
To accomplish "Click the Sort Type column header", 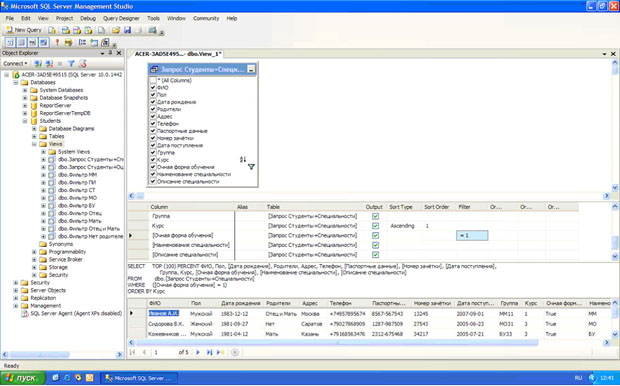I will [404, 207].
